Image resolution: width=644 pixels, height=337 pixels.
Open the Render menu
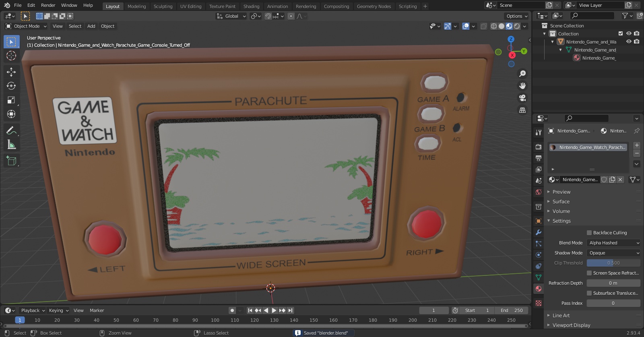point(48,5)
